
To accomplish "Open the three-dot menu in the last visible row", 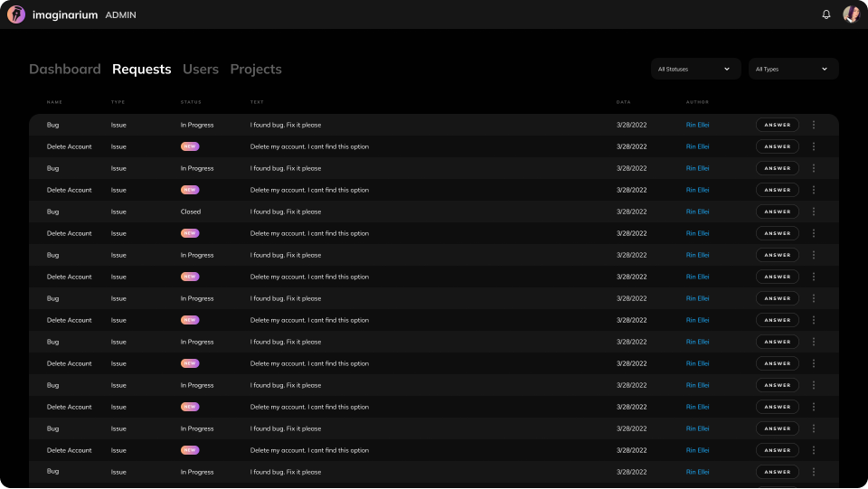I will pyautogui.click(x=814, y=472).
